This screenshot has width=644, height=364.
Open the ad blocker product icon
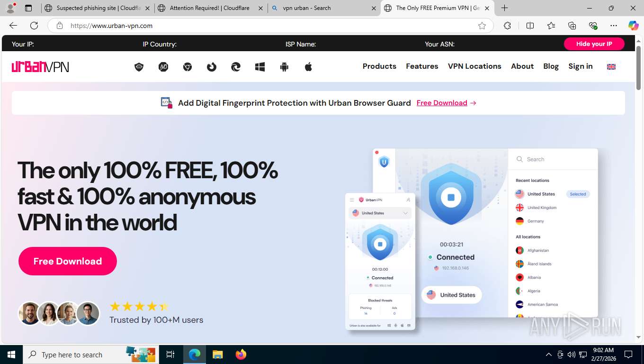(163, 67)
